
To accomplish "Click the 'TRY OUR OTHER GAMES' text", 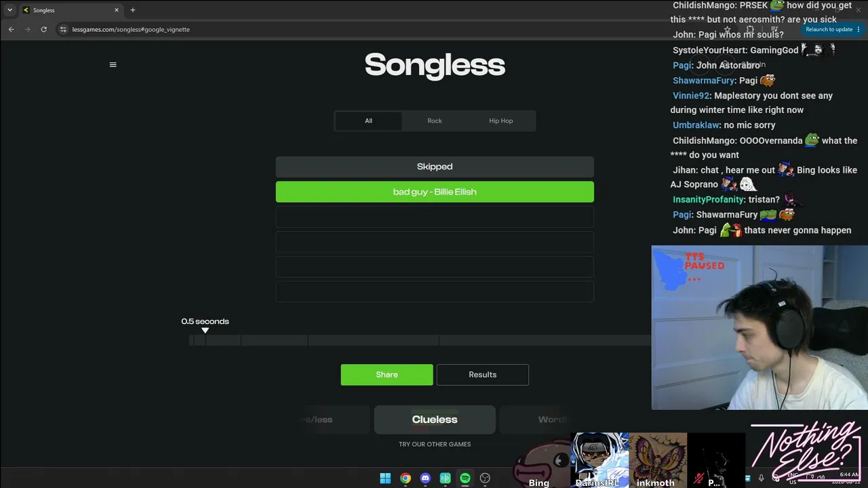I will [435, 445].
